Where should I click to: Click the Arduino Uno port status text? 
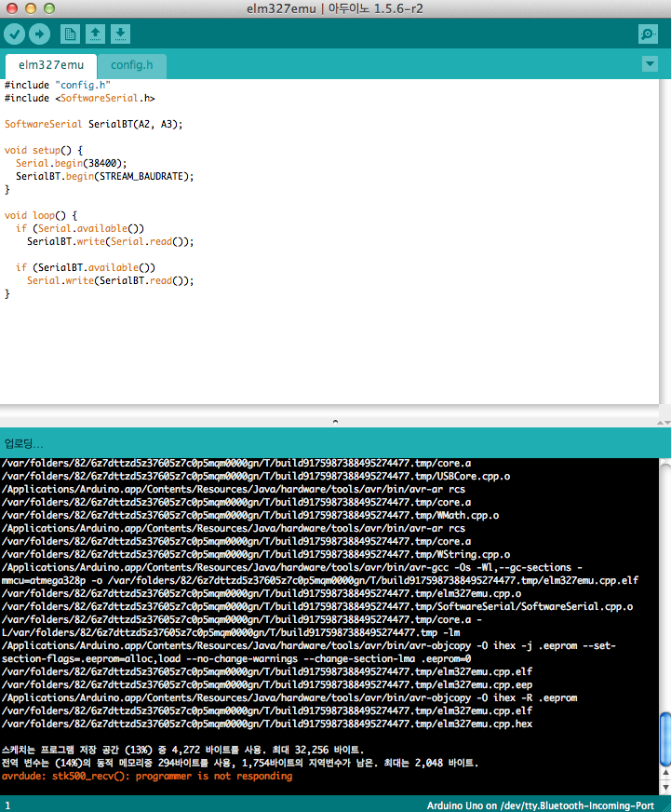(541, 805)
